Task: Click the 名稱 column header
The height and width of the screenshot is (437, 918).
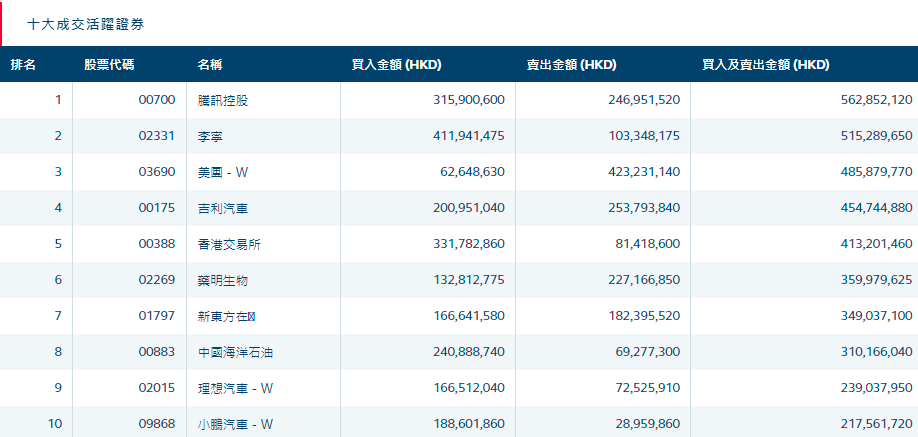Action: (x=210, y=65)
